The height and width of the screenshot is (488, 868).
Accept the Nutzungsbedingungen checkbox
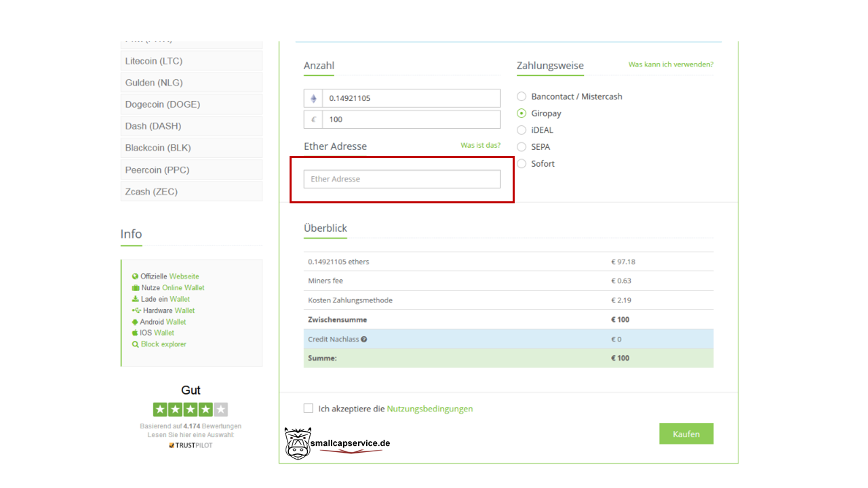point(309,408)
